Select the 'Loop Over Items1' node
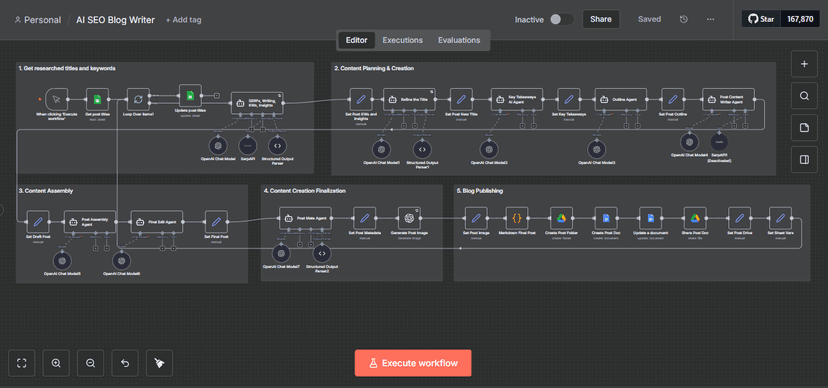 pos(138,99)
